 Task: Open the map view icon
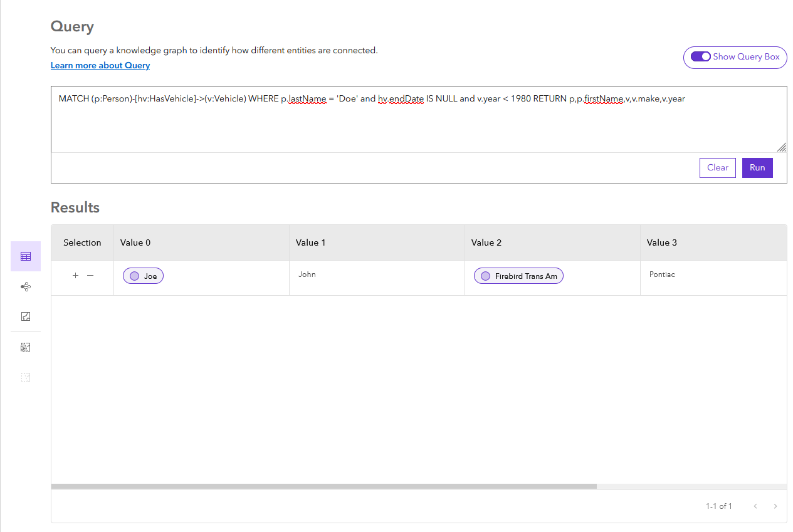(26, 316)
